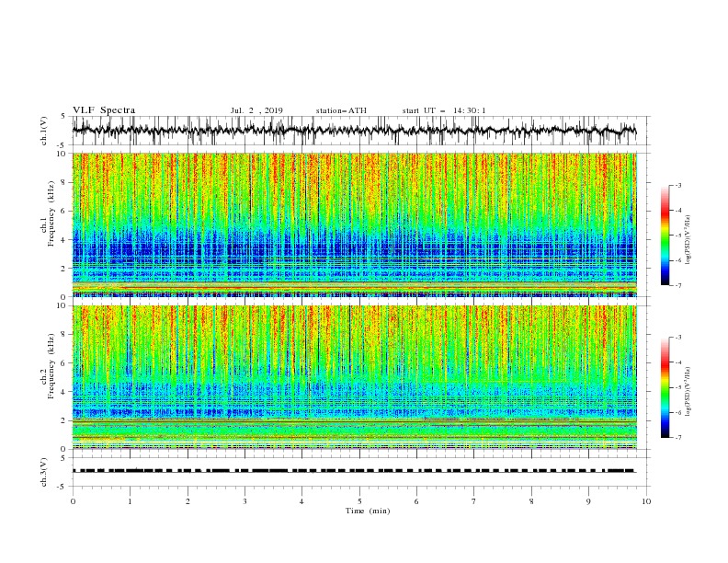Click the ch.1 voltage waveform trace
This screenshot has width=728, height=563.
coord(354,131)
